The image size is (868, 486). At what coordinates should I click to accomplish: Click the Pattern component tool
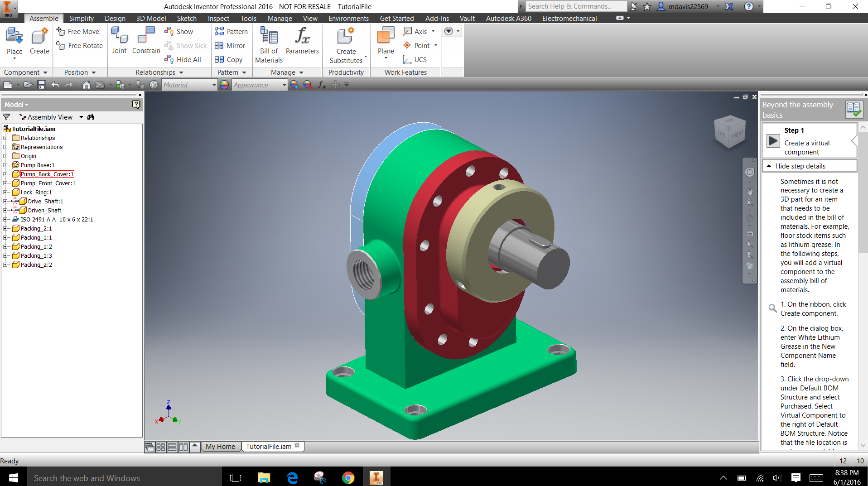coord(231,31)
